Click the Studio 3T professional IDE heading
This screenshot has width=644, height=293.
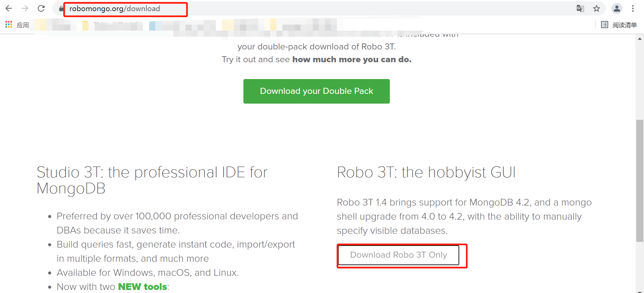pos(152,180)
